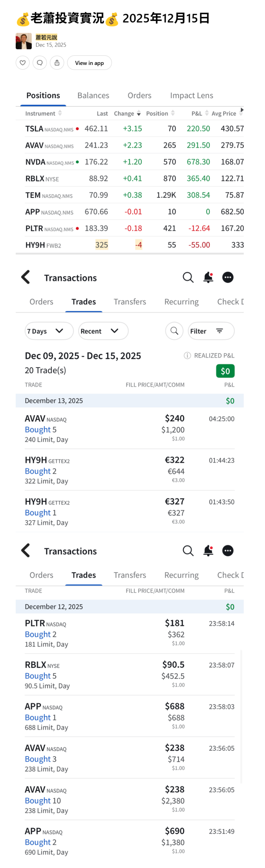Click the author avatar thumbnail
Viewport: 265px width, 868px height.
(24, 41)
